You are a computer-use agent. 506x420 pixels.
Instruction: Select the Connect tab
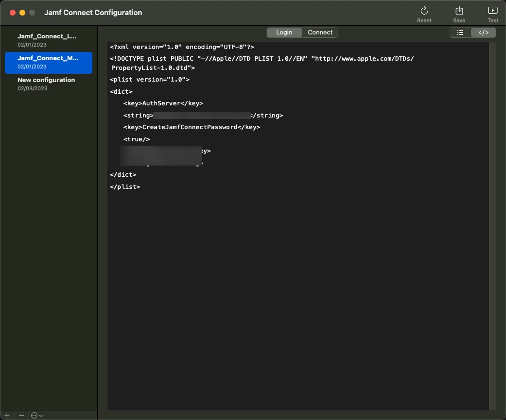(x=320, y=33)
